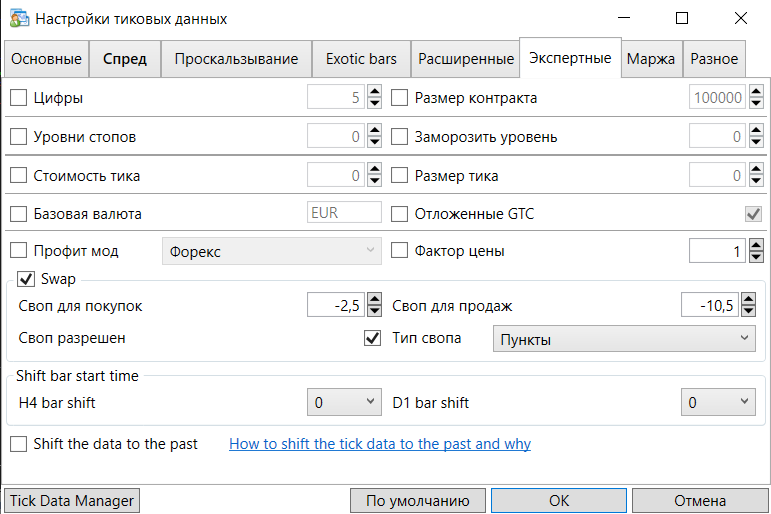
Task: Enable the Отложенные GTC checkbox
Action: [399, 214]
